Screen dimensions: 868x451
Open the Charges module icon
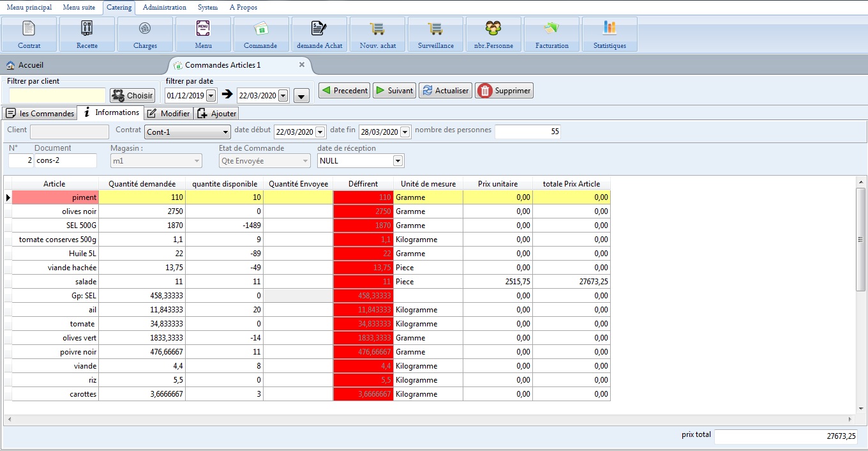tap(145, 29)
